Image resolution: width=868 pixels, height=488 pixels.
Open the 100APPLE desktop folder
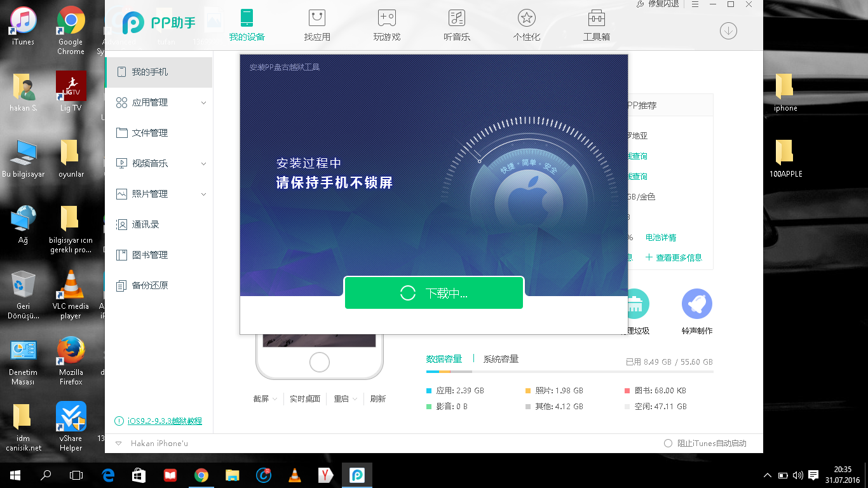pos(785,158)
